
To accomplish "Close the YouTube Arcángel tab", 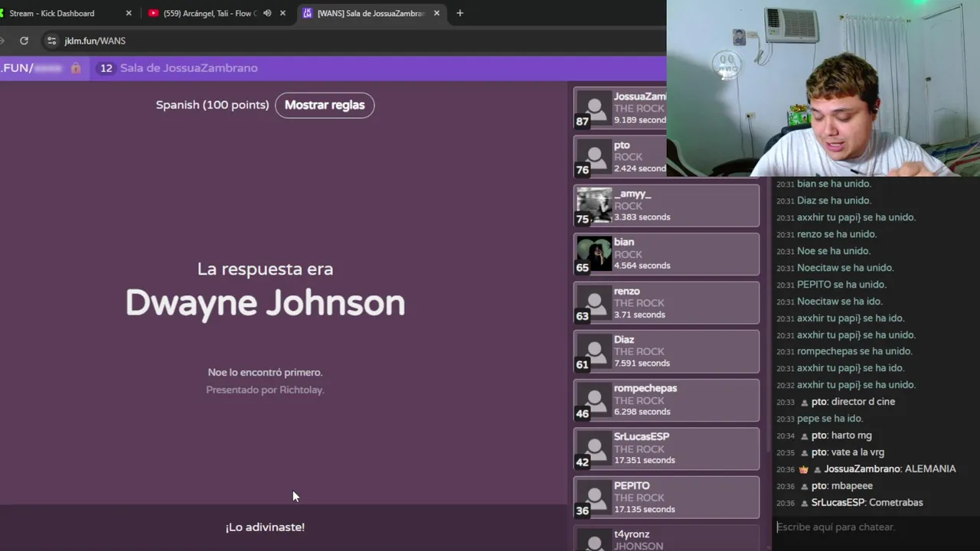I will (x=283, y=13).
